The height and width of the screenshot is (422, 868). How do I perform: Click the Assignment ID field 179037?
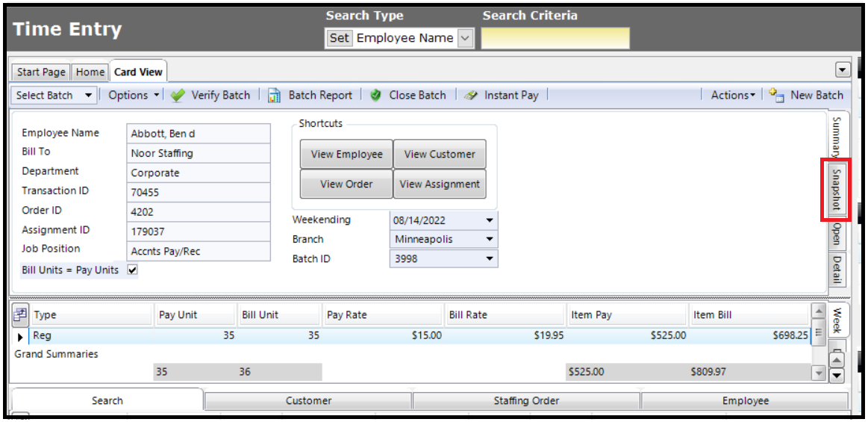click(199, 232)
